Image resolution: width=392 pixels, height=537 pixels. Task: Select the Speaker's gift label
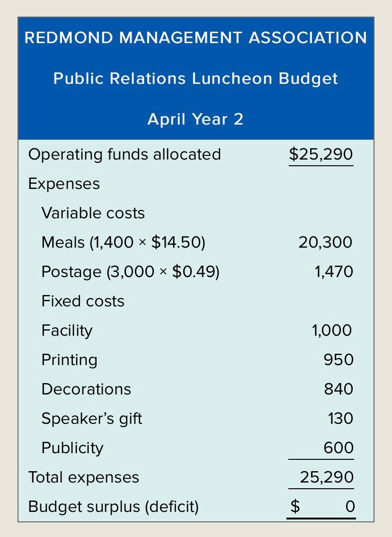point(92,419)
